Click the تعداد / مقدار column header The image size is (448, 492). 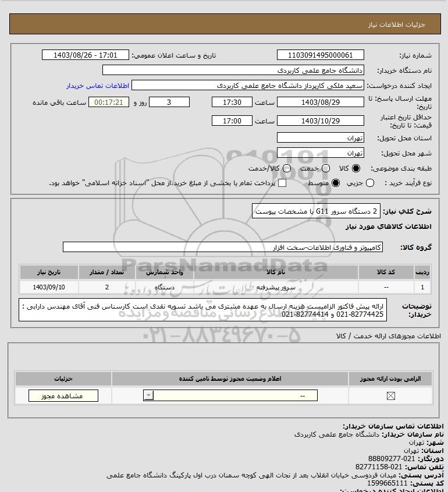click(107, 272)
